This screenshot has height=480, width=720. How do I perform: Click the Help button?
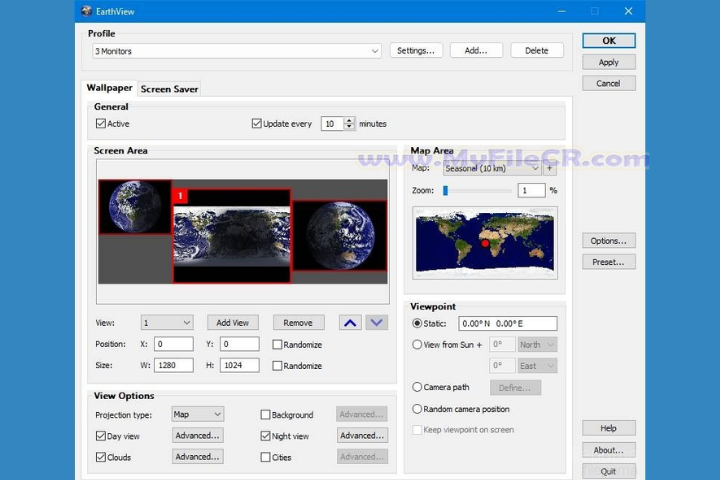click(x=609, y=428)
